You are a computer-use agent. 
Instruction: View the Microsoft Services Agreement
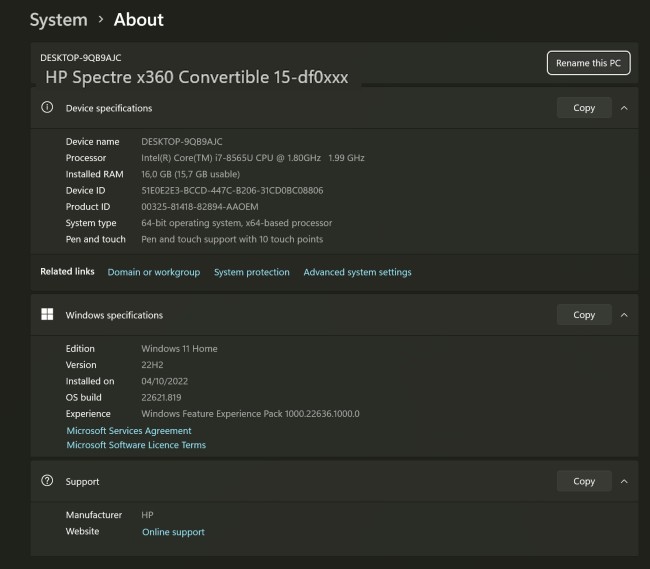[x=128, y=431]
